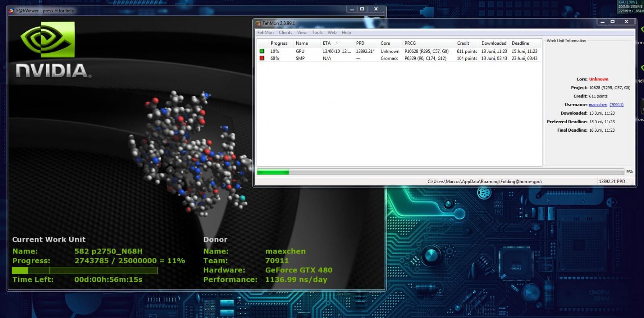Select the GPU client row
Screen dimensions: 644x318
pos(399,51)
